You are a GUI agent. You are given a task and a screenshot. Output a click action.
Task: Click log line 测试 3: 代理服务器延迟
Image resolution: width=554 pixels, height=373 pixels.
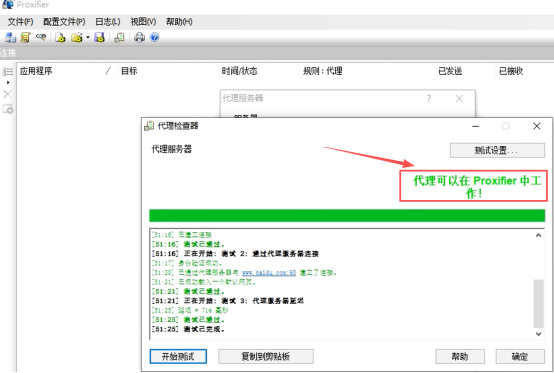point(228,301)
